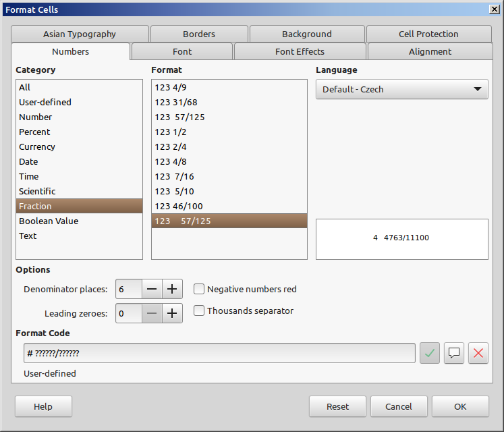Select the All category
504x432 pixels.
tap(79, 87)
